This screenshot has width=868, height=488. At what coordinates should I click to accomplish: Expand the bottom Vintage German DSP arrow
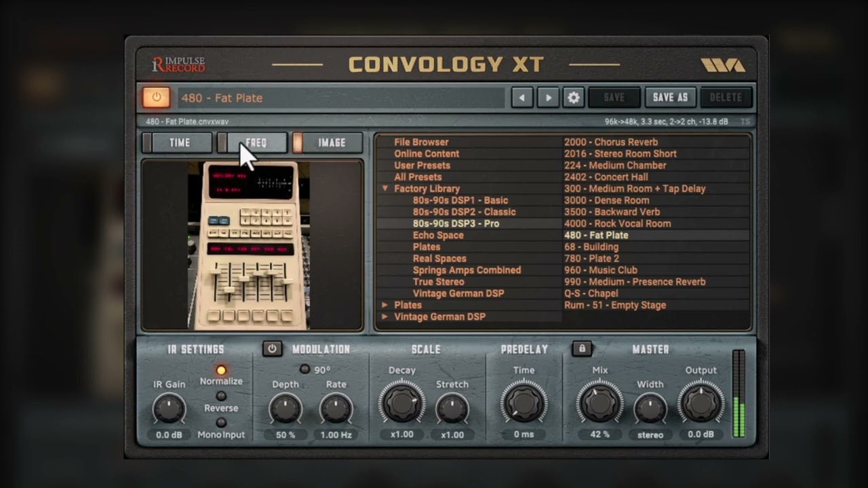(385, 317)
